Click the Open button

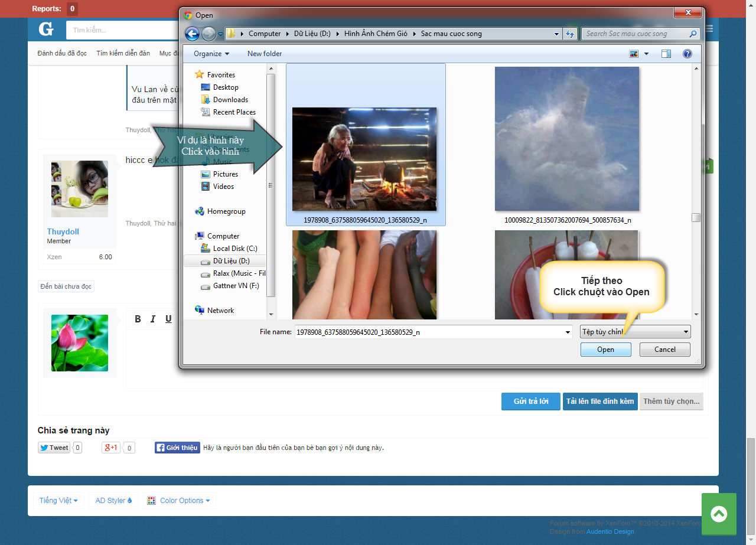606,350
